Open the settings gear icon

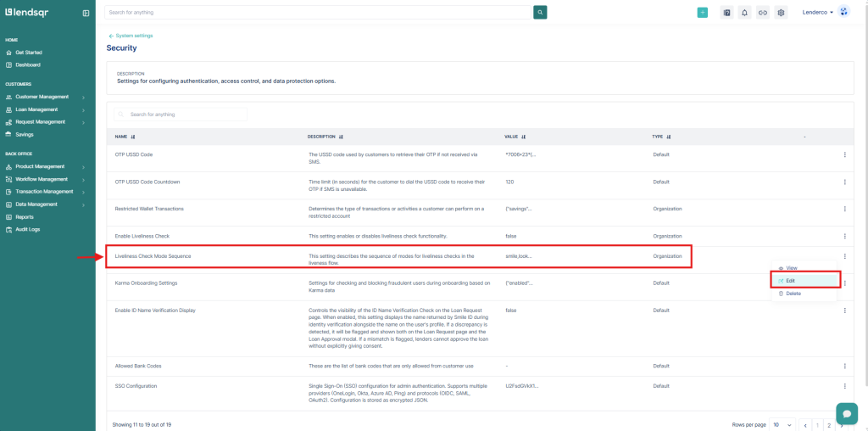(781, 13)
